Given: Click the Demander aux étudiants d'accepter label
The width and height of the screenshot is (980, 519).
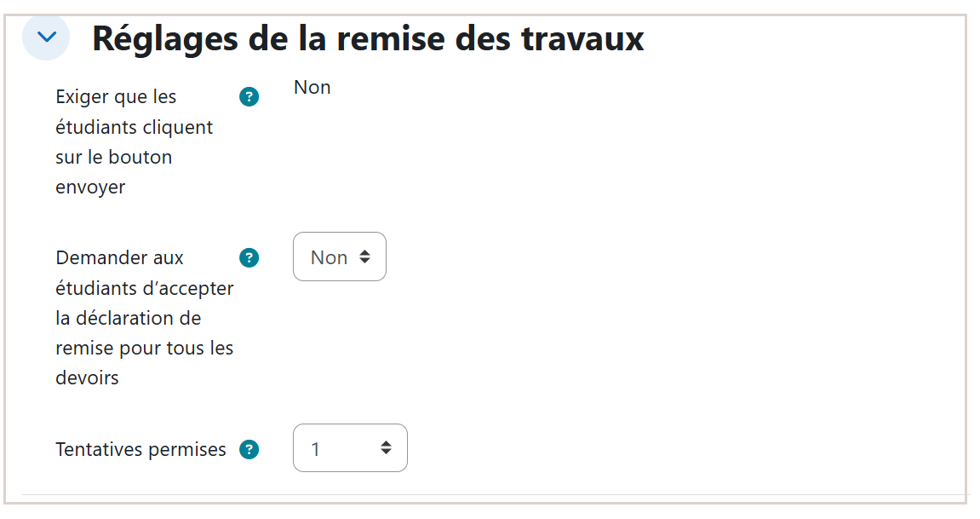Looking at the screenshot, I should pos(145,318).
